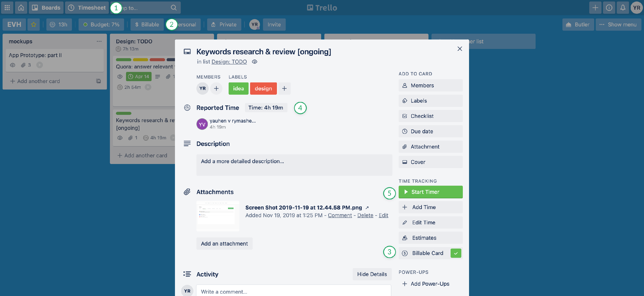Click the search magnifier icon
644x296 pixels.
pyautogui.click(x=174, y=8)
